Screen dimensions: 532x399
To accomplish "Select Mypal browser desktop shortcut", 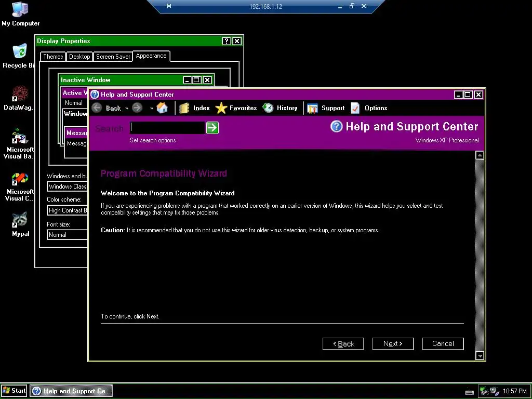I will [20, 224].
